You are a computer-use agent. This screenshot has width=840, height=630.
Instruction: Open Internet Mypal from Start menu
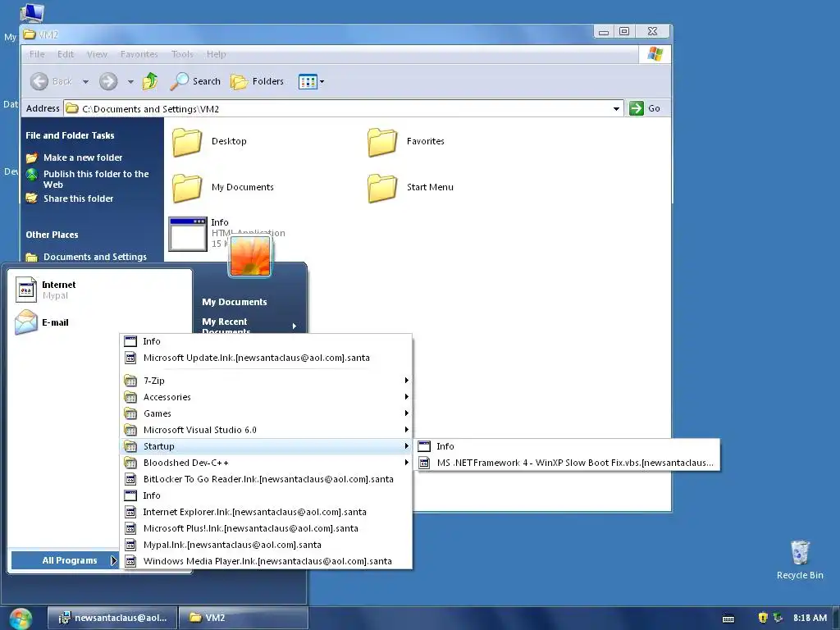tap(99, 290)
